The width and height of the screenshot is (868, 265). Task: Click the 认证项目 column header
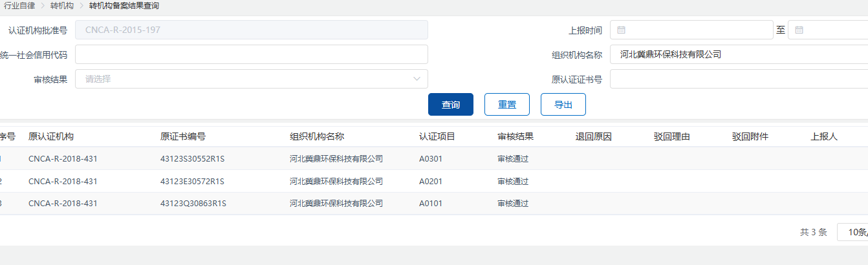click(437, 137)
